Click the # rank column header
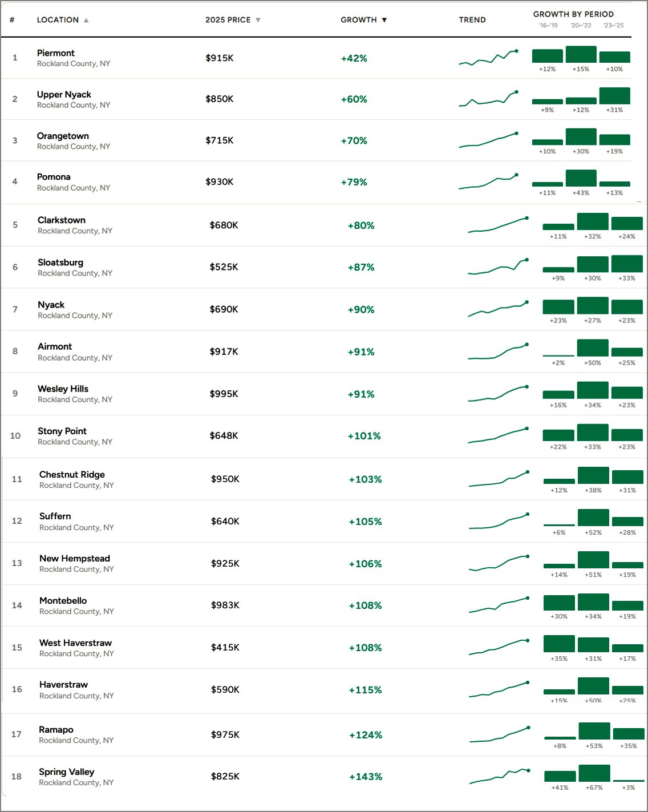 [x=12, y=20]
